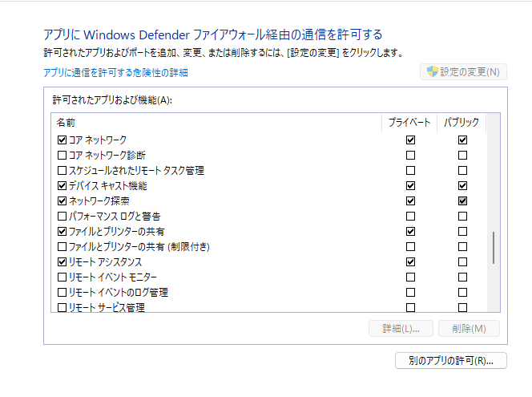This screenshot has width=532, height=397.
Task: Uncheck リモート アシスタンス private checkbox
Action: (411, 261)
